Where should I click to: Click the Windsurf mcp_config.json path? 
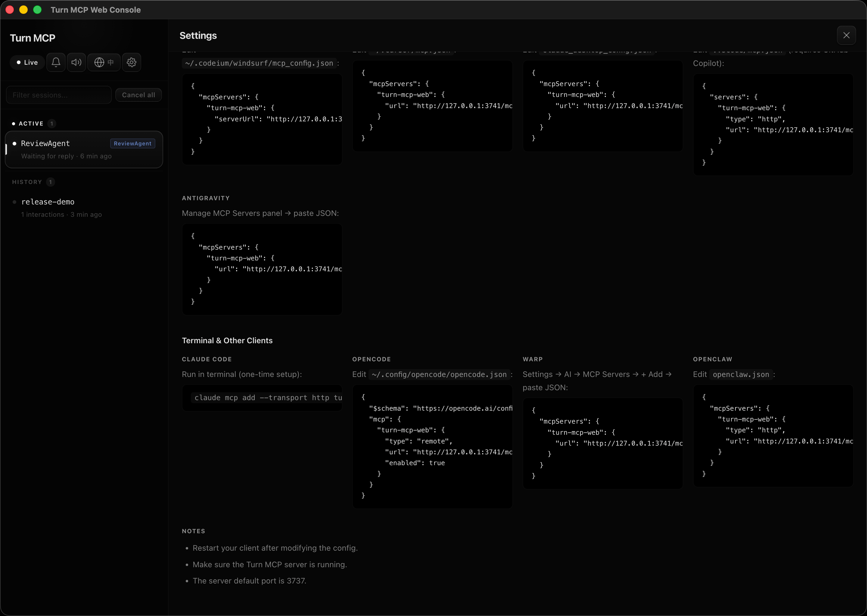[259, 63]
